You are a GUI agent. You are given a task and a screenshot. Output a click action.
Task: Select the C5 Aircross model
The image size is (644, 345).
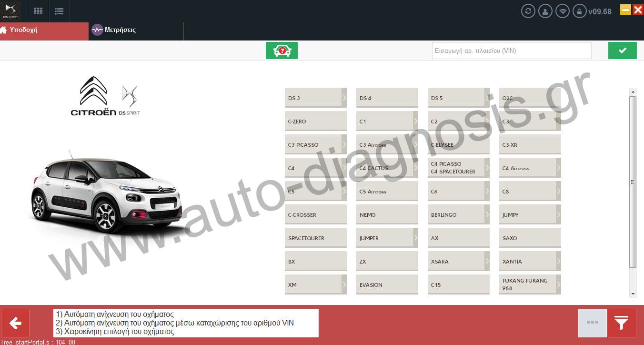coord(387,191)
